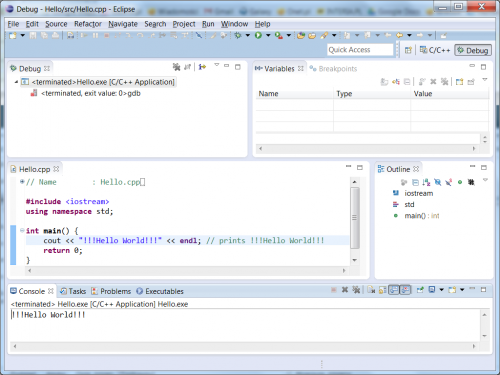This screenshot has height=375, width=500.
Task: Open the New file dropdown arrow
Action: [x=23, y=35]
